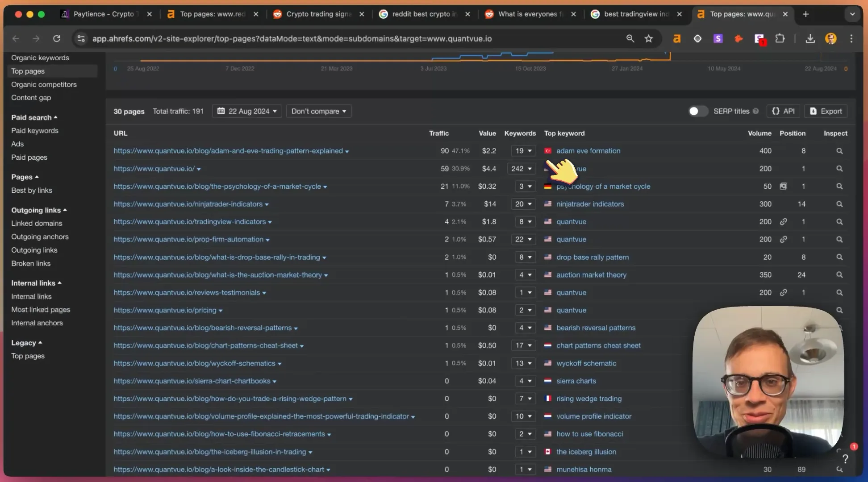Inspect the adam eve formation row

839,151
